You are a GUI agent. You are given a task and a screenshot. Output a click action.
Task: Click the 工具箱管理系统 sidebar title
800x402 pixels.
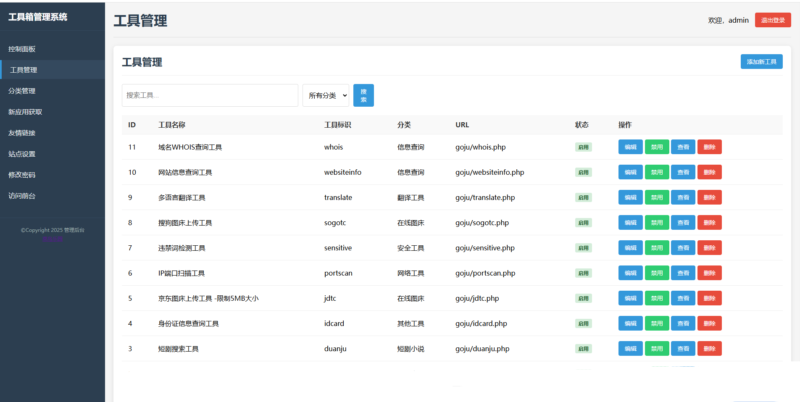(38, 17)
